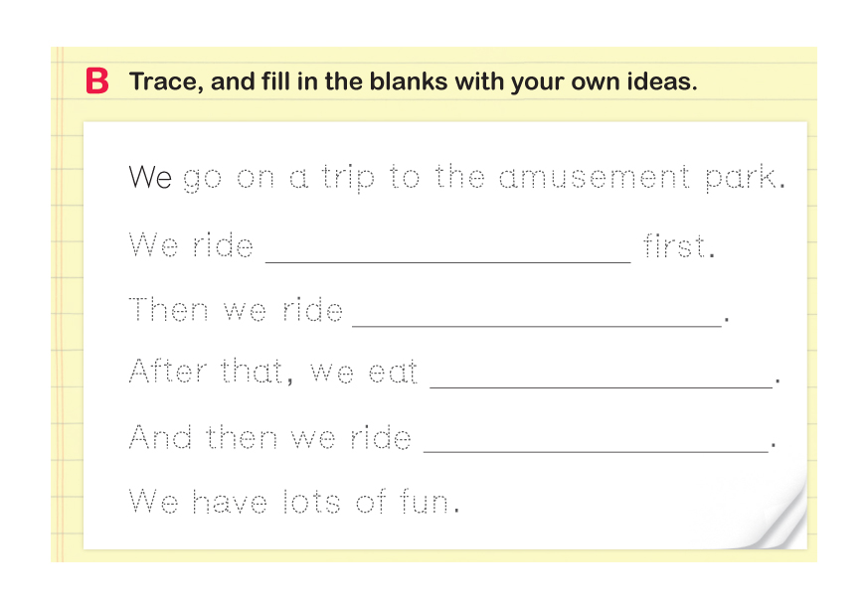Click the heading "Trace, and fill in the blanks"
The width and height of the screenshot is (868, 608).
pos(413,81)
